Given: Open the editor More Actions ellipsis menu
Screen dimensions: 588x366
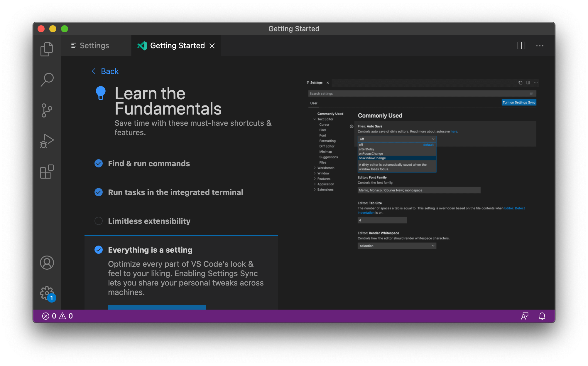Looking at the screenshot, I should click(540, 46).
